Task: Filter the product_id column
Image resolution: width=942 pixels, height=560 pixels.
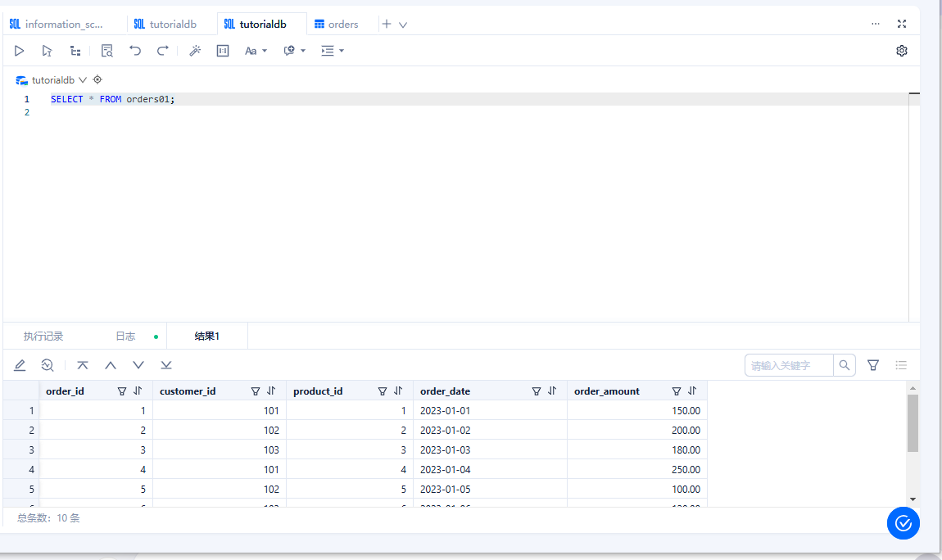Action: click(x=382, y=391)
